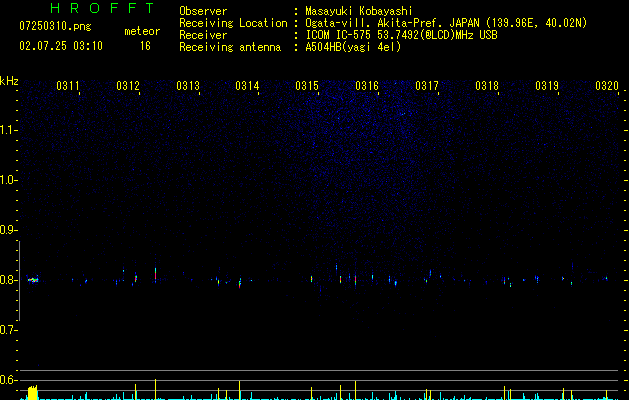Click the strong echo at start of spectrogram
This screenshot has height=400, width=629.
click(32, 280)
